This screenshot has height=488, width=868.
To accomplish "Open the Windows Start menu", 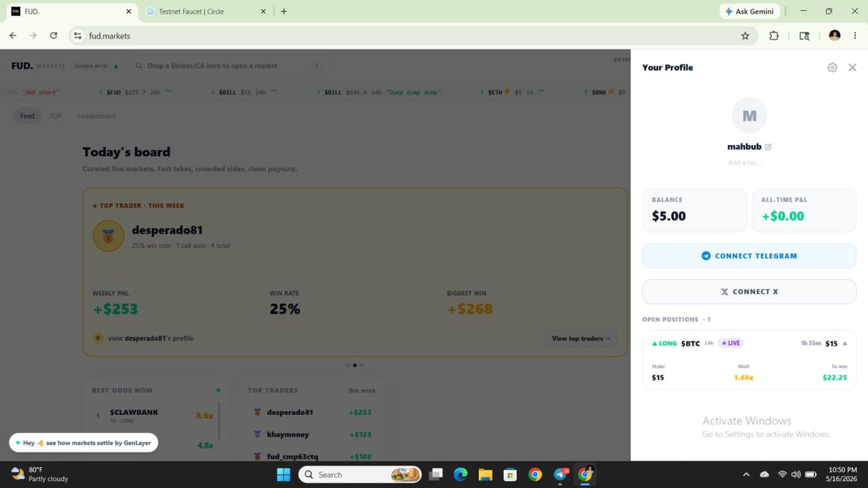I will (x=284, y=475).
